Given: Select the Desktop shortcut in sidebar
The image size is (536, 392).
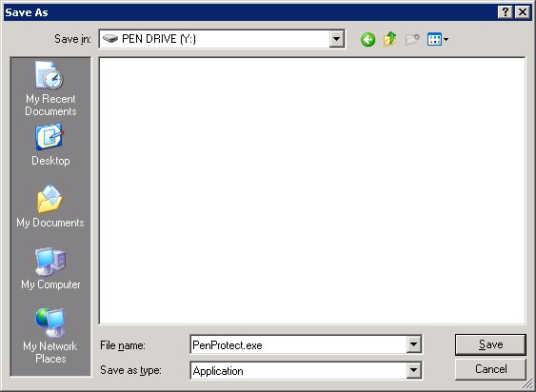Looking at the screenshot, I should pos(50,146).
